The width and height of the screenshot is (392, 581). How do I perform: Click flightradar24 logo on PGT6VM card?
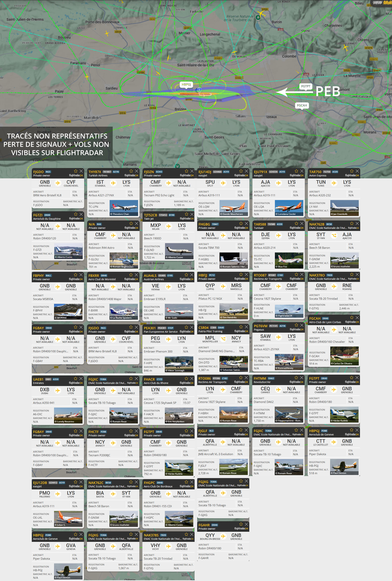[296, 329]
